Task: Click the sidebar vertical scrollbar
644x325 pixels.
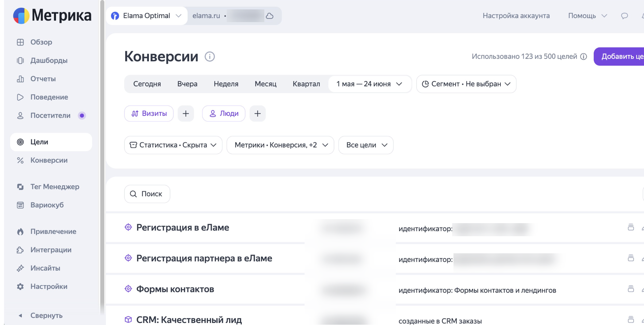Action: 102,157
